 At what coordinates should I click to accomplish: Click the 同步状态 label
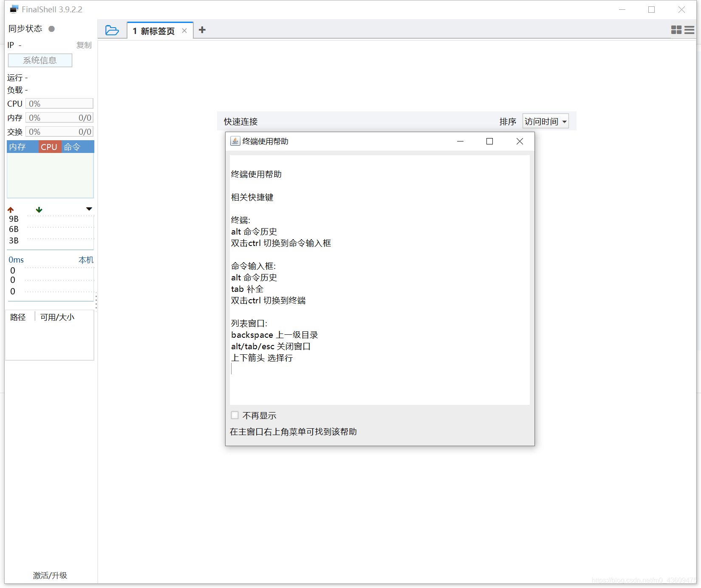25,28
